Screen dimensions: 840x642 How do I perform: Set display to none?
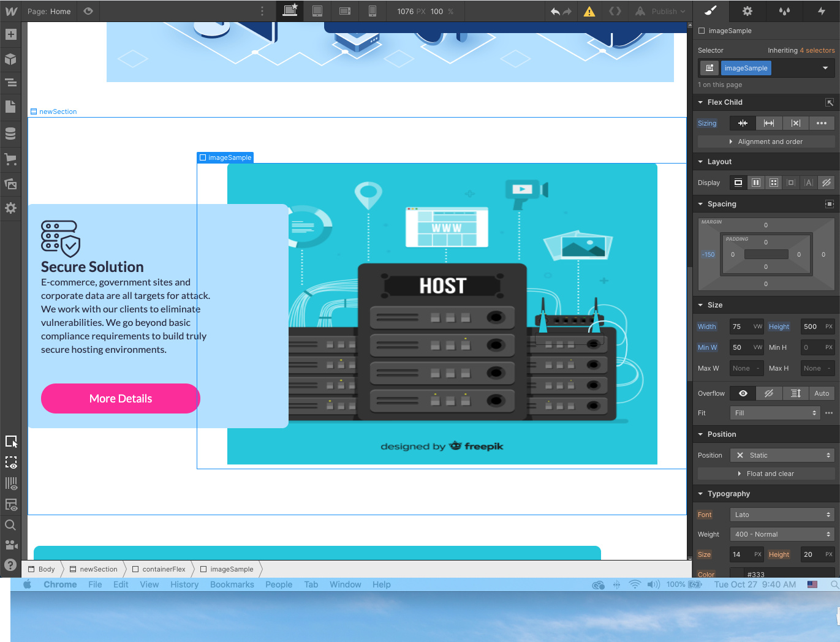pyautogui.click(x=827, y=183)
